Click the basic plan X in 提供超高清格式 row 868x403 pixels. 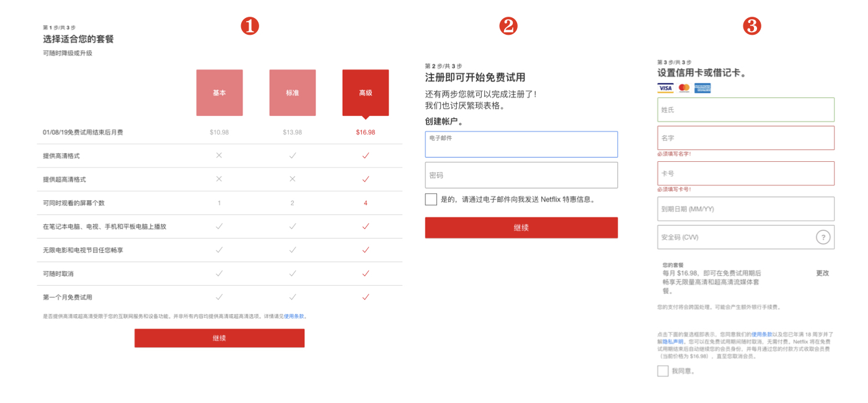click(219, 179)
